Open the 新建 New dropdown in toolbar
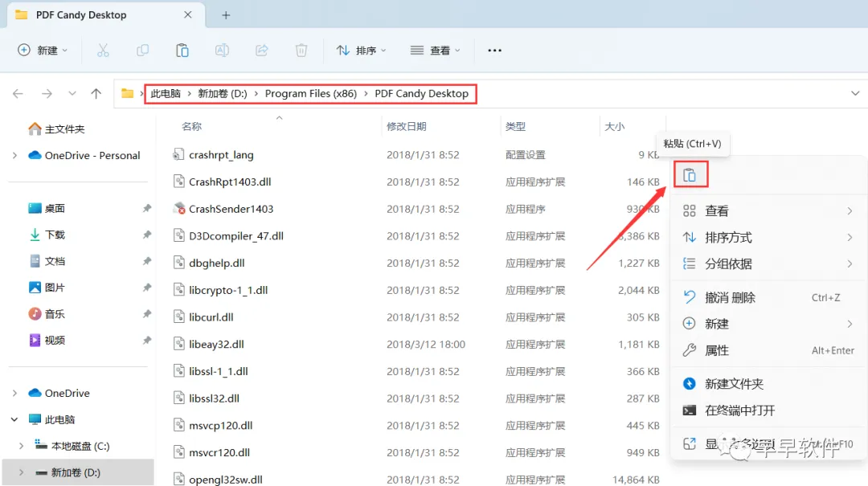 click(43, 51)
